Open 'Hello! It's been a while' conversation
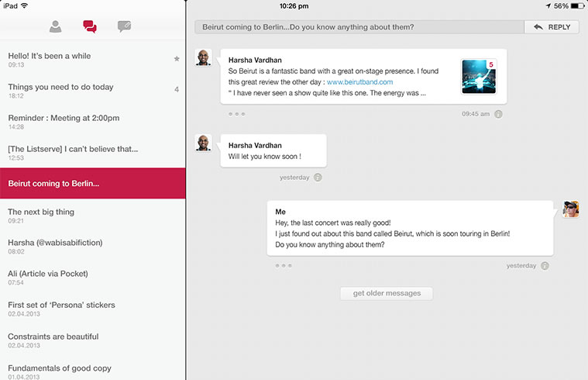 (93, 60)
